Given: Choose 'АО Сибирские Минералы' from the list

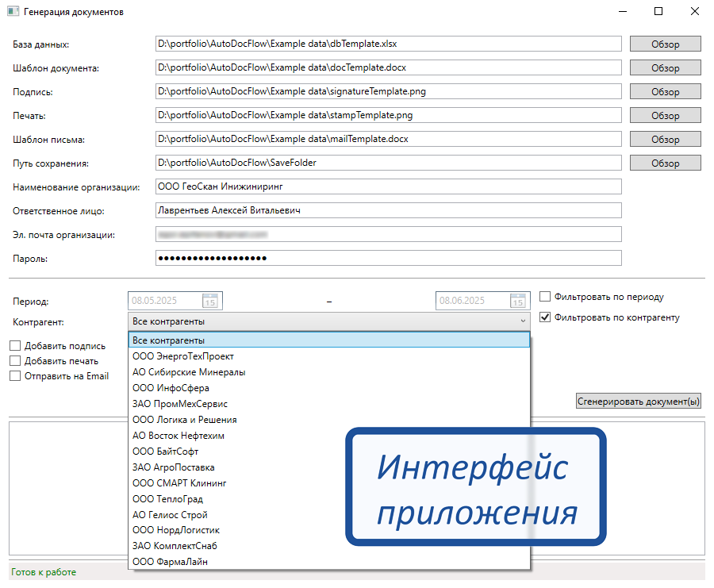Looking at the screenshot, I should (329, 372).
